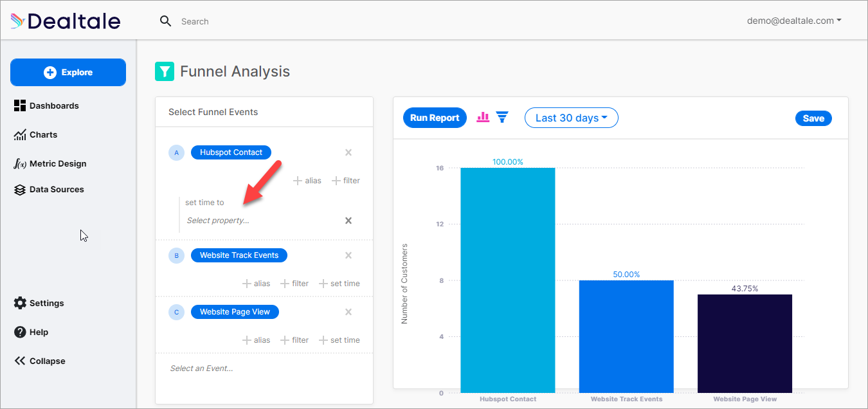Click the Website Track Events axis label
868x409 pixels.
(x=626, y=399)
